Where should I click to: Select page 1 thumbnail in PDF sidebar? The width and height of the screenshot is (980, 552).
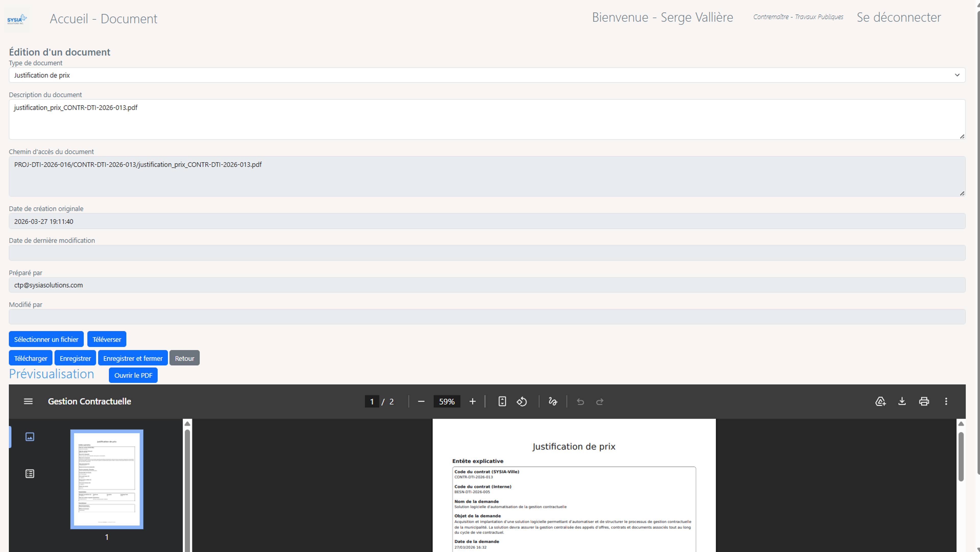click(106, 479)
